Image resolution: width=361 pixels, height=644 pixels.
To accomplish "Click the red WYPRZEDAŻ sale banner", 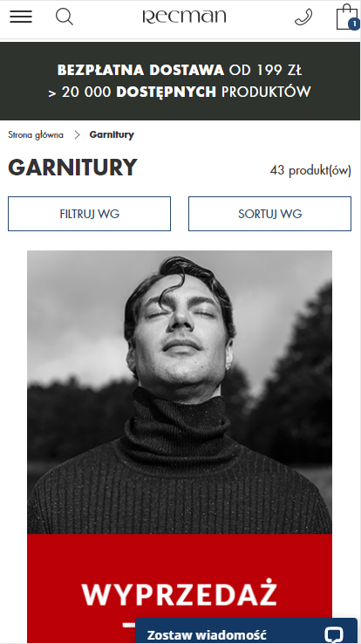I will 180,588.
